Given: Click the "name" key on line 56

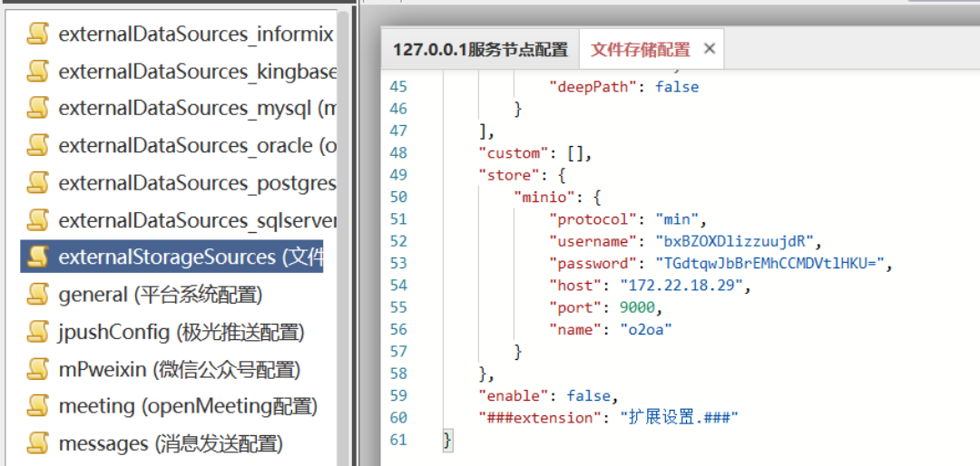Looking at the screenshot, I should coord(575,330).
